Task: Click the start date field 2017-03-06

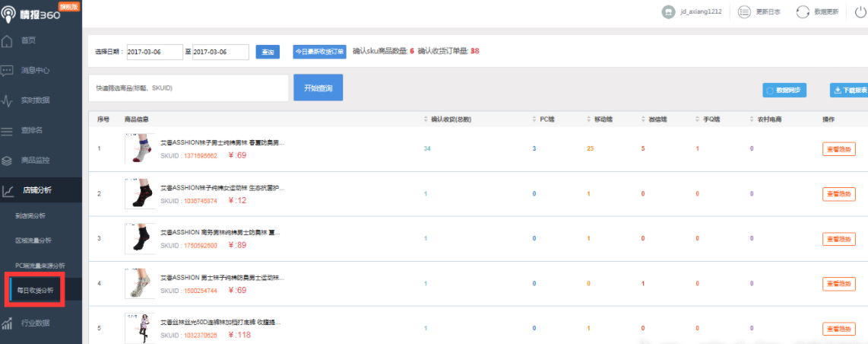Action: click(154, 52)
